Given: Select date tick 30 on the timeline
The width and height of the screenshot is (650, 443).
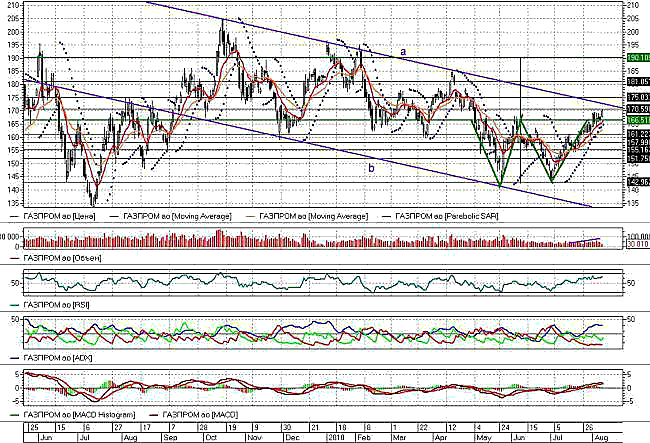Looking at the screenshot, I should [x=286, y=428].
